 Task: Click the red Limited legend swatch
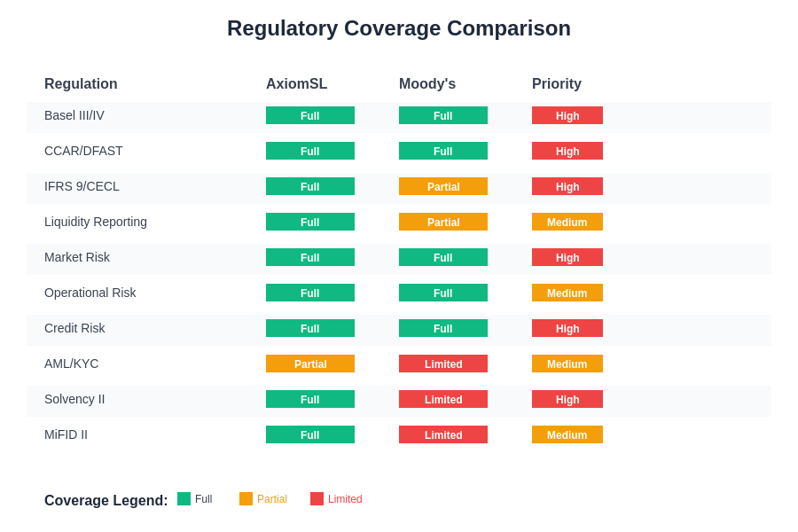coord(317,499)
